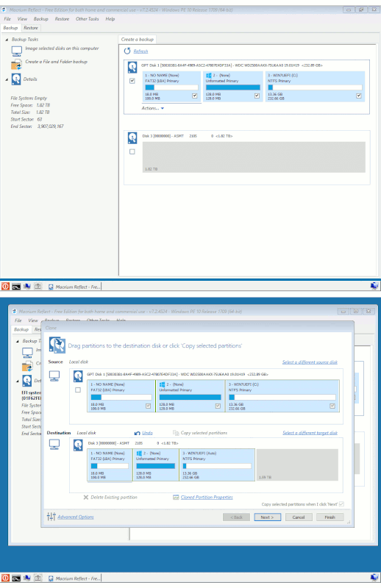Toggle the NO NAME FAT32 partition checkbox in upper window
This screenshot has width=381, height=588.
194,96
